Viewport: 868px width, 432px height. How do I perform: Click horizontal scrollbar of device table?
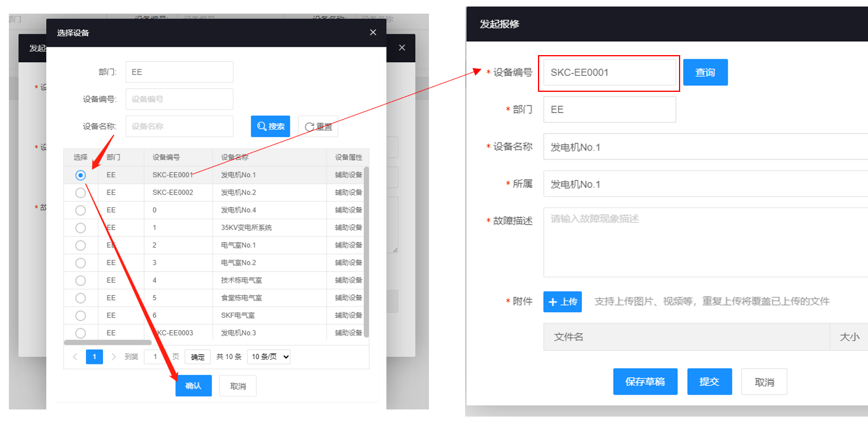coord(107,342)
